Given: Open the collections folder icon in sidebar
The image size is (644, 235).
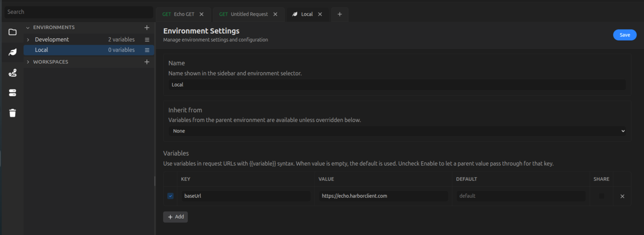Looking at the screenshot, I should 13,32.
